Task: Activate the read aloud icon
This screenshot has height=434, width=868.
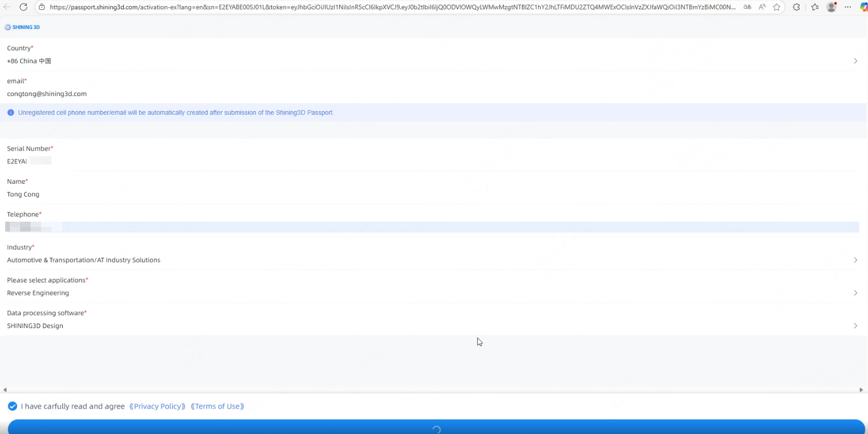Action: (x=762, y=7)
